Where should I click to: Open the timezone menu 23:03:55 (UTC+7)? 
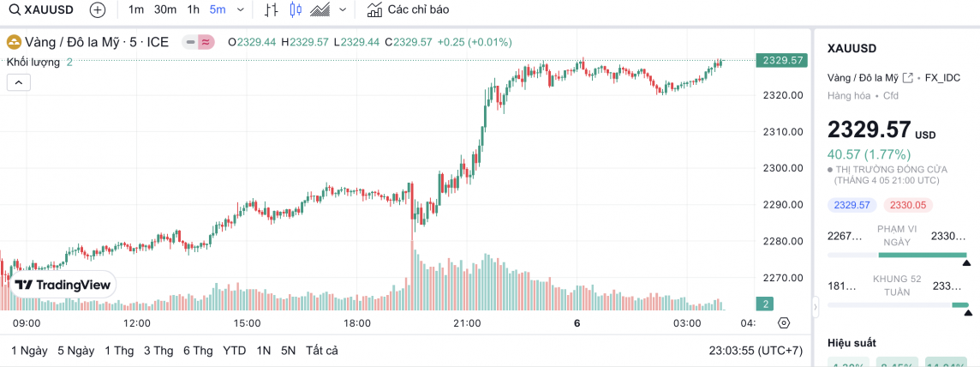(756, 351)
